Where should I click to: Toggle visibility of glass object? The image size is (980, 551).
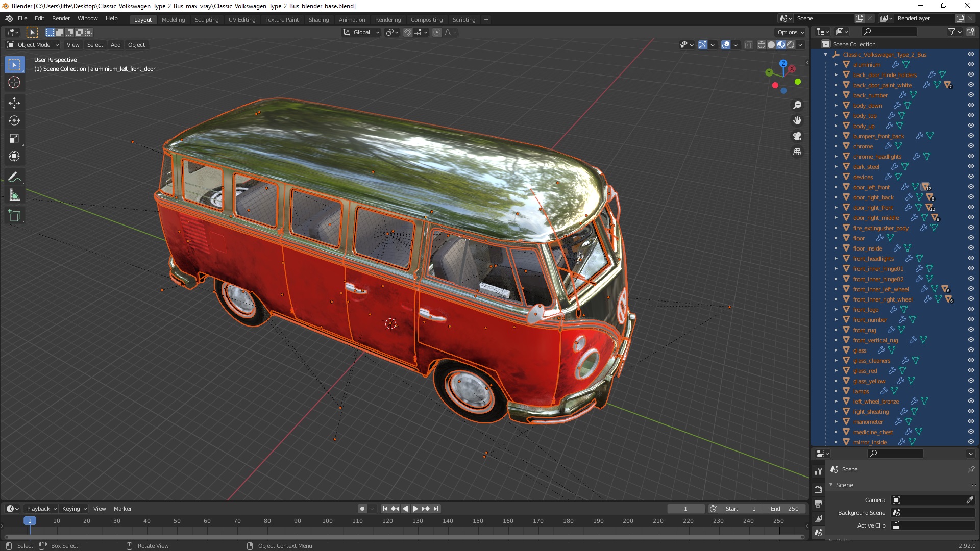[x=971, y=350]
